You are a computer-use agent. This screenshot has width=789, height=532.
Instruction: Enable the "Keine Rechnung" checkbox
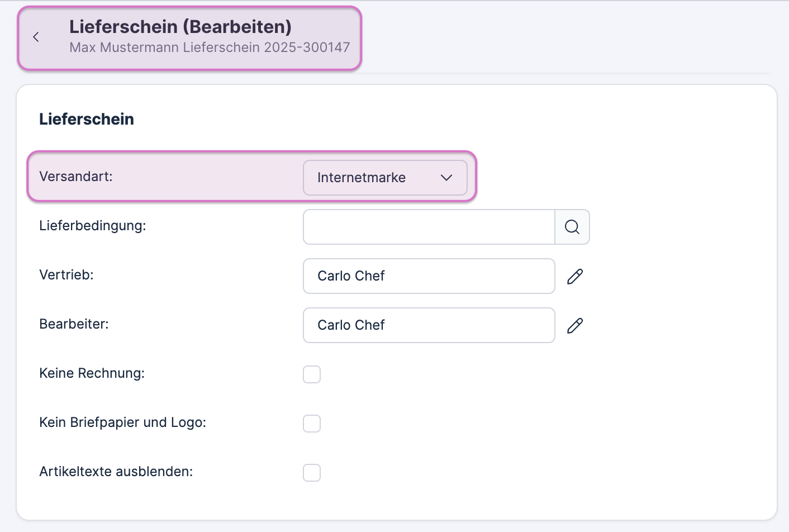312,374
